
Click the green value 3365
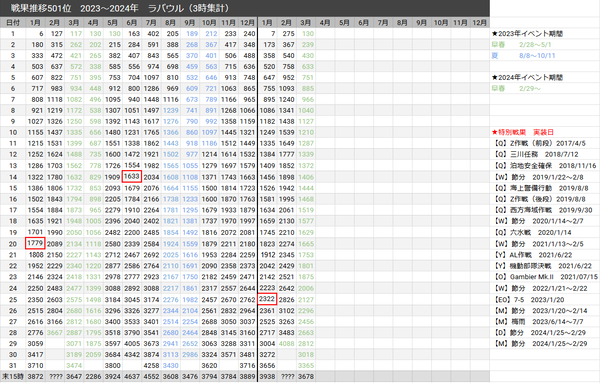[306, 365]
